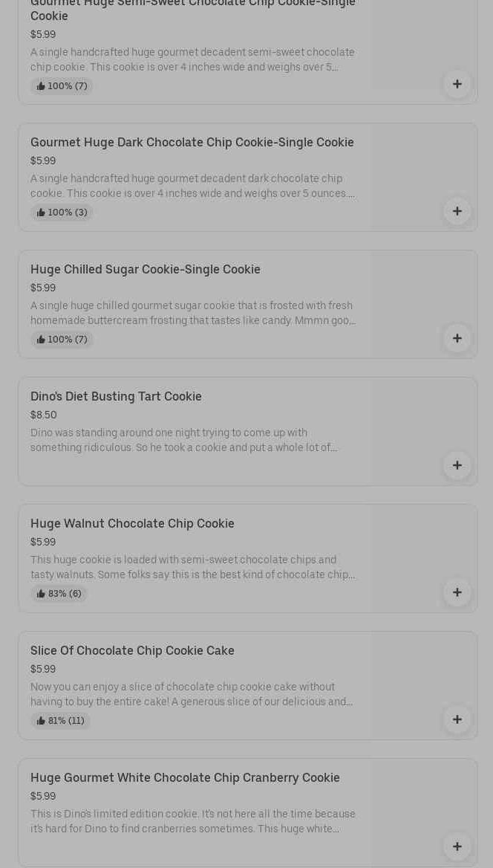Click the $8.50 price on Dino's Tart Cookie
Screen dimensions: 493x868
point(43,415)
